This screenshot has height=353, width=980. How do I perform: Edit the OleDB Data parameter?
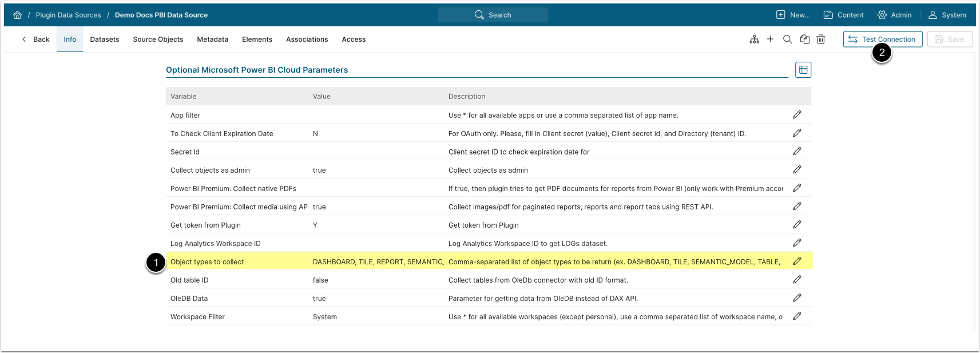[x=797, y=298]
